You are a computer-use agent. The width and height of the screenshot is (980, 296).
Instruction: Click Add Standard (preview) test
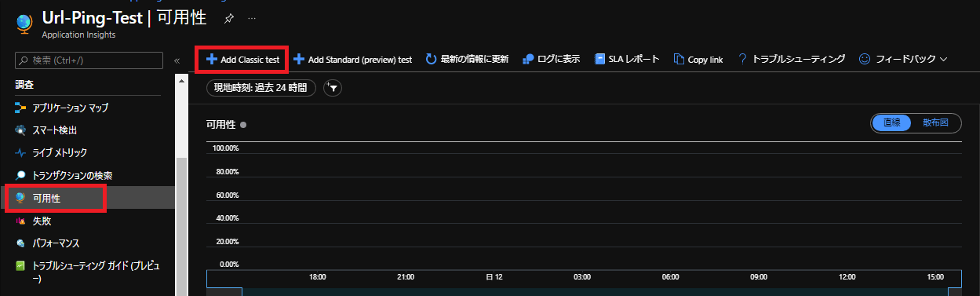pyautogui.click(x=352, y=59)
